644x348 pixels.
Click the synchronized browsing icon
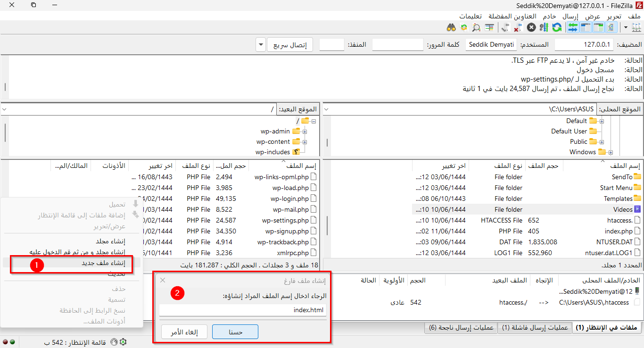point(463,28)
